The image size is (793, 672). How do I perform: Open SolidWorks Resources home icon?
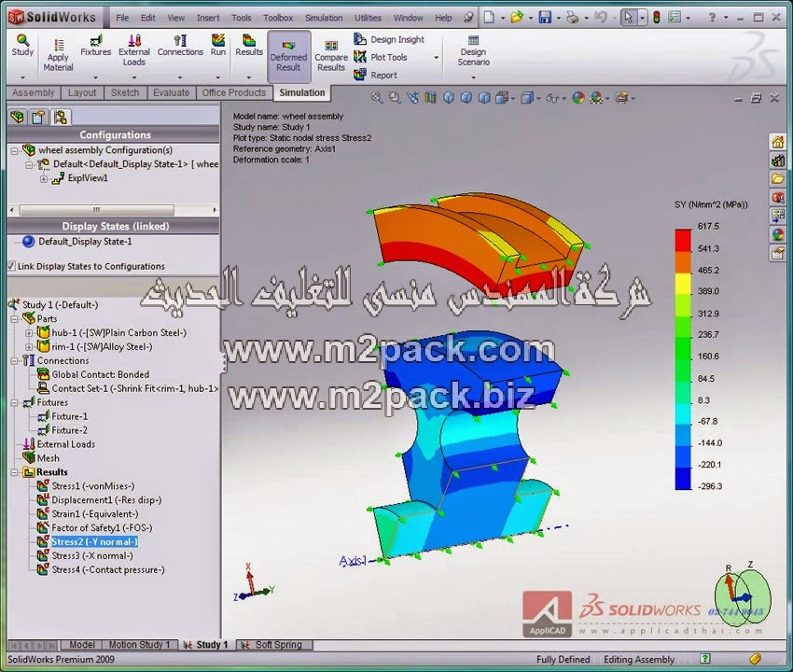pos(777,142)
